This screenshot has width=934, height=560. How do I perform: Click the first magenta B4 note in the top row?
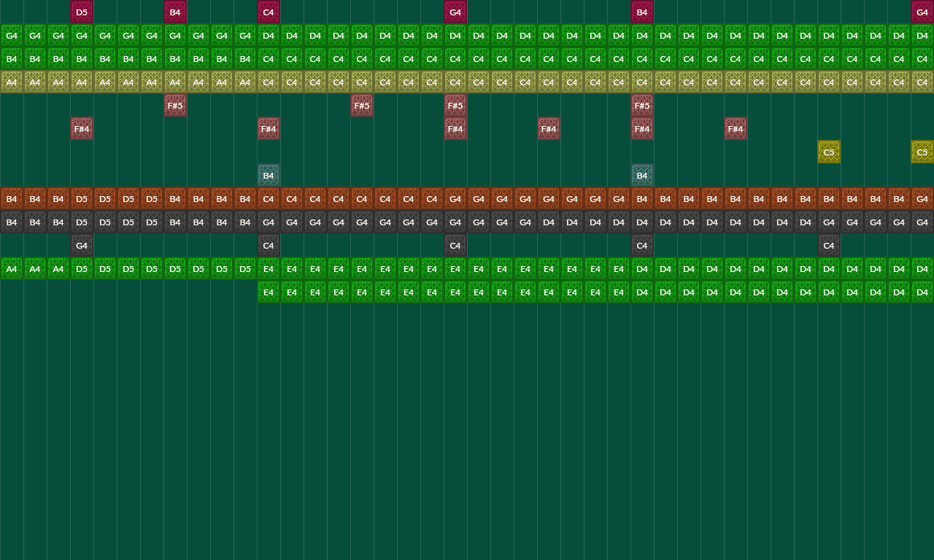tap(175, 12)
